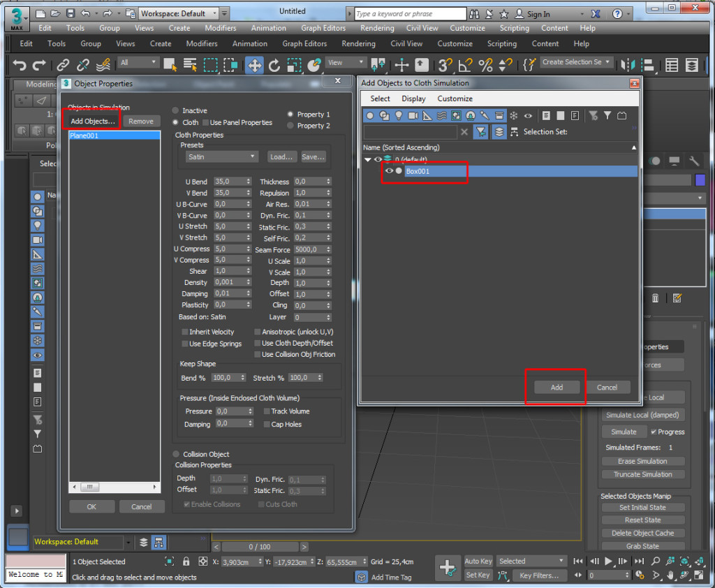
Task: Click the Mirror tool in main toolbar
Action: (x=626, y=65)
